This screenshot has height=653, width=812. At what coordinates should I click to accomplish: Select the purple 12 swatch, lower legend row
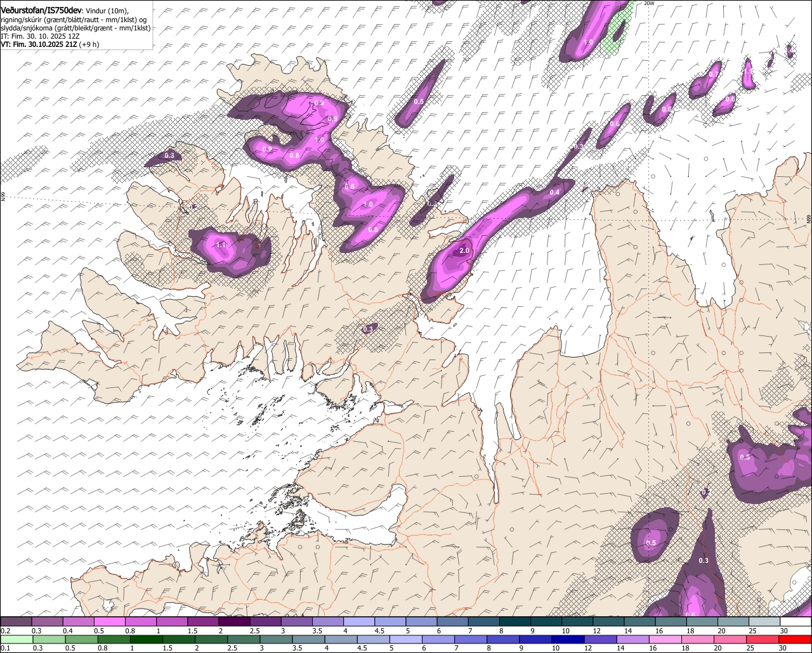[601, 639]
